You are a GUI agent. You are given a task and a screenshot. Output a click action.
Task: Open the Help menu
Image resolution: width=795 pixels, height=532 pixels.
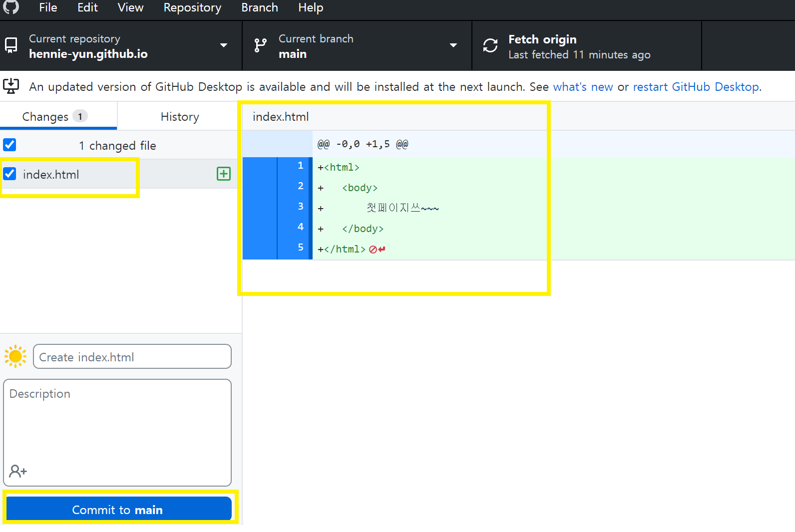click(311, 7)
